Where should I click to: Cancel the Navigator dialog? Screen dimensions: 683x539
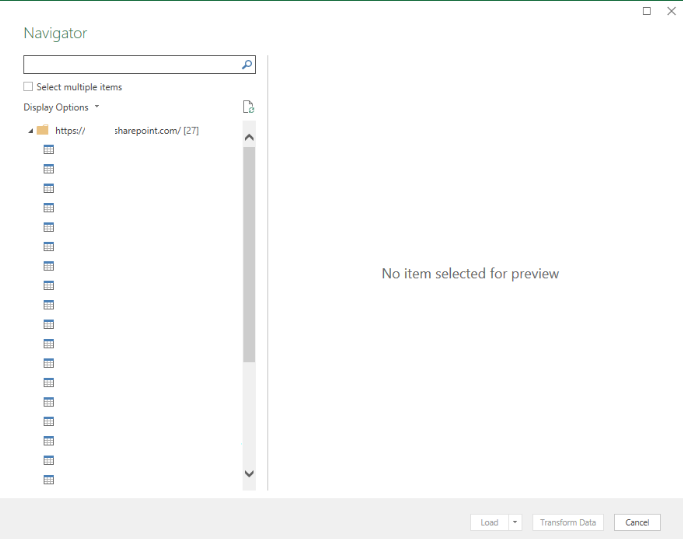pos(637,522)
